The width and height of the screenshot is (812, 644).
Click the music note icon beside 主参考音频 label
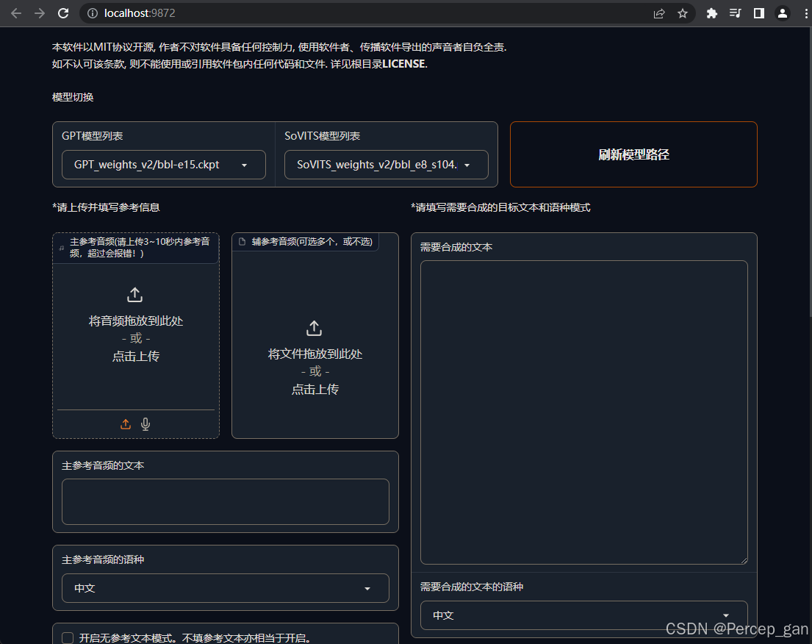pos(62,248)
